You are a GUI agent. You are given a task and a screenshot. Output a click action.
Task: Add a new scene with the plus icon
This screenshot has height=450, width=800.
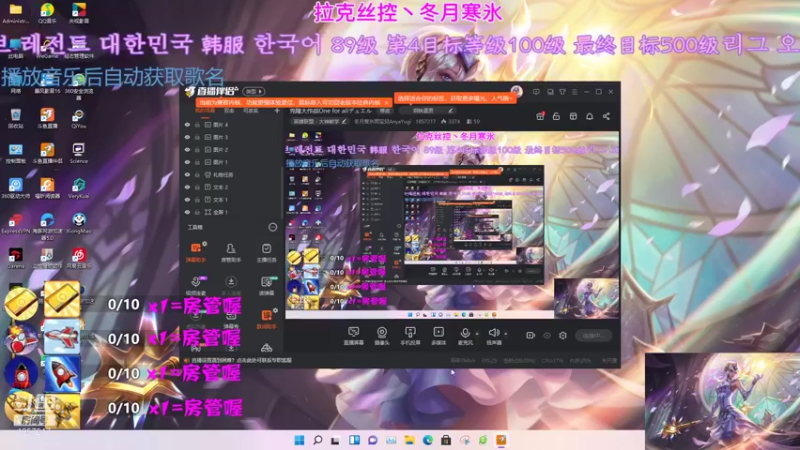pos(277,110)
